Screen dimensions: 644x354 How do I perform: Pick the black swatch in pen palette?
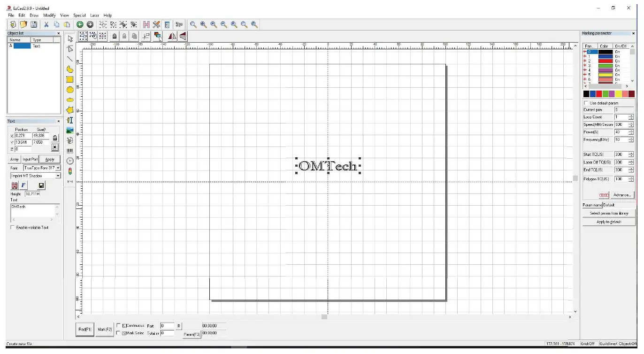click(x=586, y=94)
